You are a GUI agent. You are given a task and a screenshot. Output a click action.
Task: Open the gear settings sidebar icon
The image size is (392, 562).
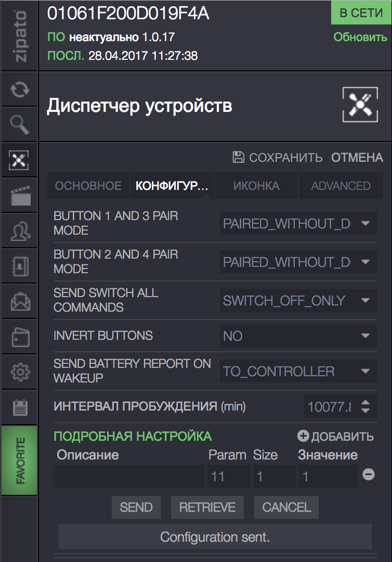coord(20,373)
